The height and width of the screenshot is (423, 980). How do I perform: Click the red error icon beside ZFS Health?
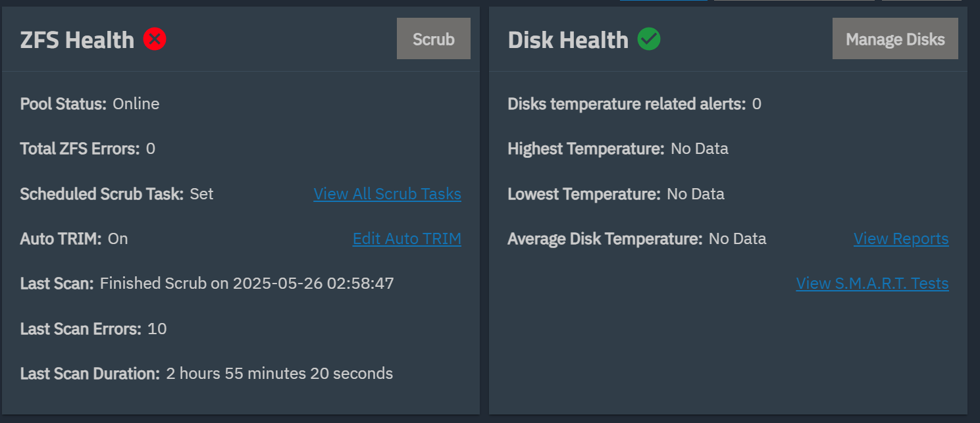(155, 39)
